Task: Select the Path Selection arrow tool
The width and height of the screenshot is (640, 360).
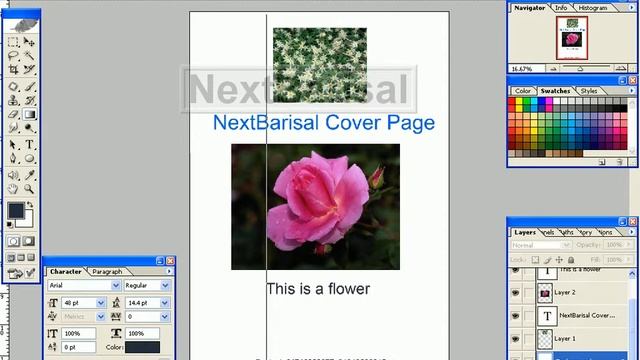Action: (x=13, y=144)
